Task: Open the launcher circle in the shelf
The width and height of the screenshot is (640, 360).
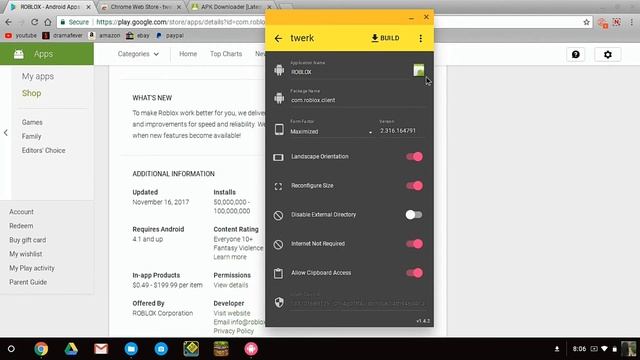Action: (x=11, y=349)
